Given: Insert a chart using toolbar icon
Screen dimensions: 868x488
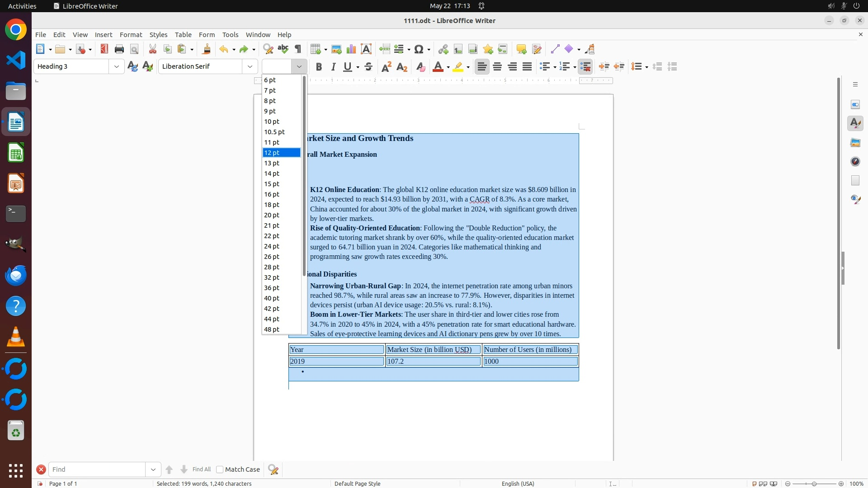Looking at the screenshot, I should 351,49.
